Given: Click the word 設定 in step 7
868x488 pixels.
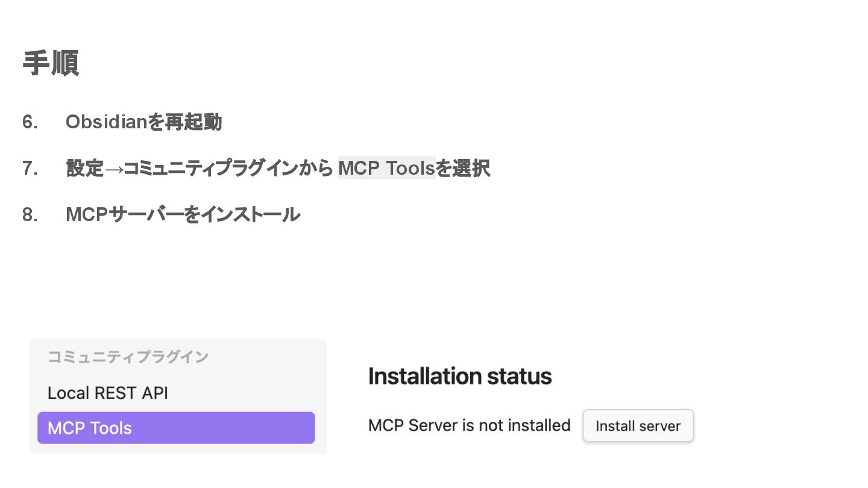Looking at the screenshot, I should coord(84,168).
